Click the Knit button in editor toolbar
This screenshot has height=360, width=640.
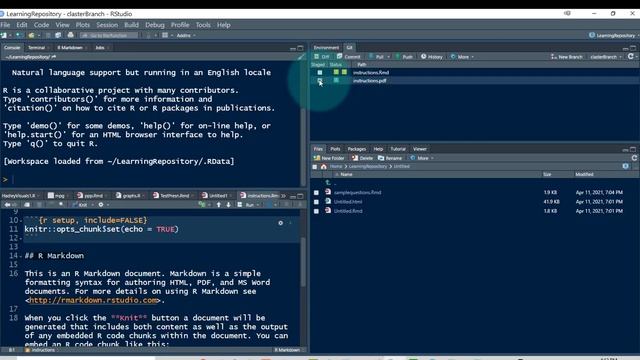click(x=80, y=205)
